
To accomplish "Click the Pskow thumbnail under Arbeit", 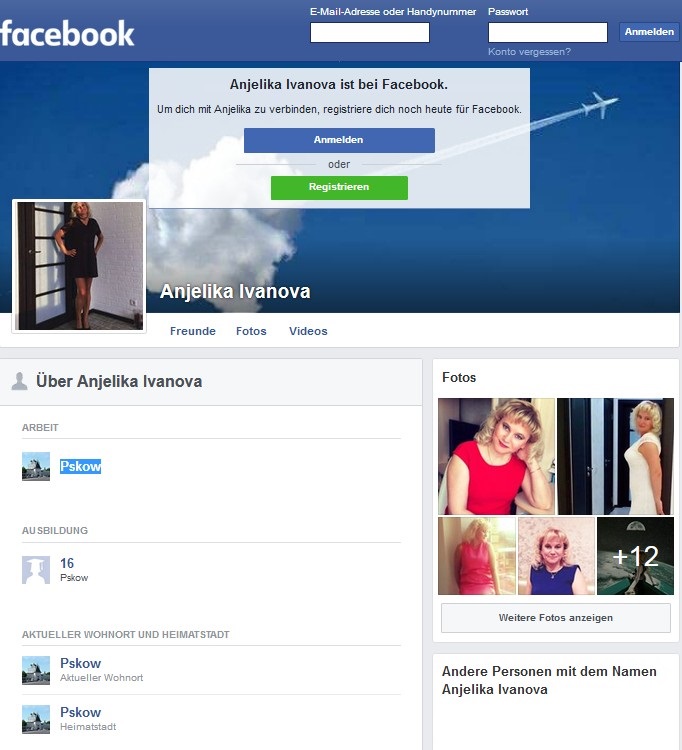I will 36,466.
